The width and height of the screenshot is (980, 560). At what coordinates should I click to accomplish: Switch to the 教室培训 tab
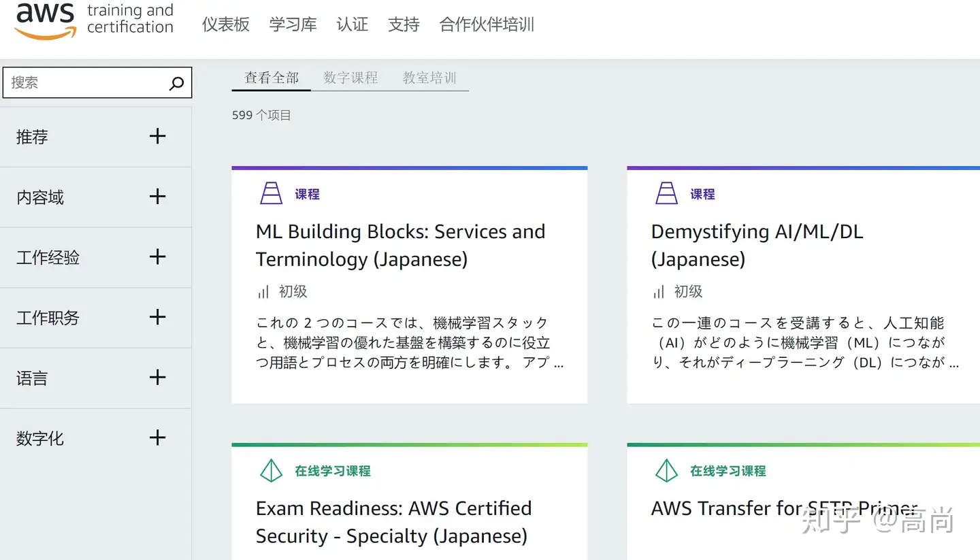click(429, 78)
